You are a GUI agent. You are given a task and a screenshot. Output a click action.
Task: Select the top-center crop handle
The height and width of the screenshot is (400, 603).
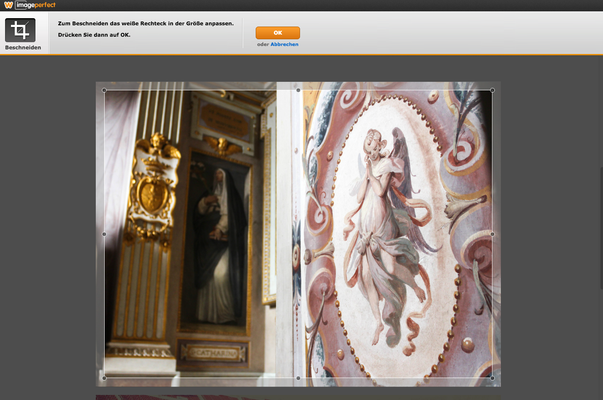tap(298, 90)
